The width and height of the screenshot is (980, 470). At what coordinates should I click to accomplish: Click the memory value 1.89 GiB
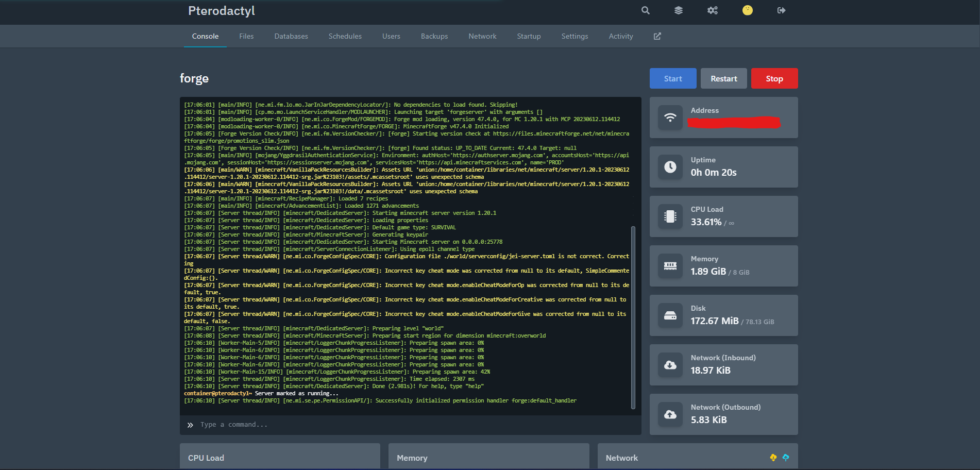[x=708, y=272]
